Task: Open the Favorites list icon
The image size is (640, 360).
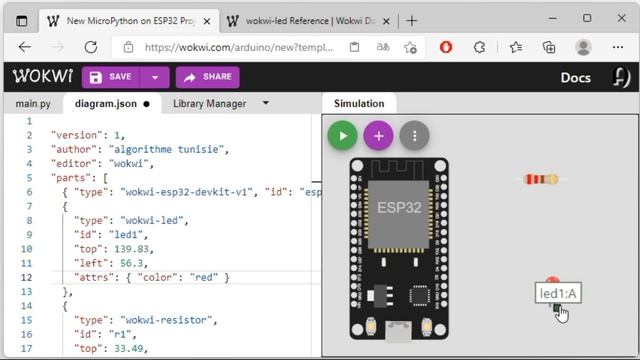Action: click(x=516, y=47)
